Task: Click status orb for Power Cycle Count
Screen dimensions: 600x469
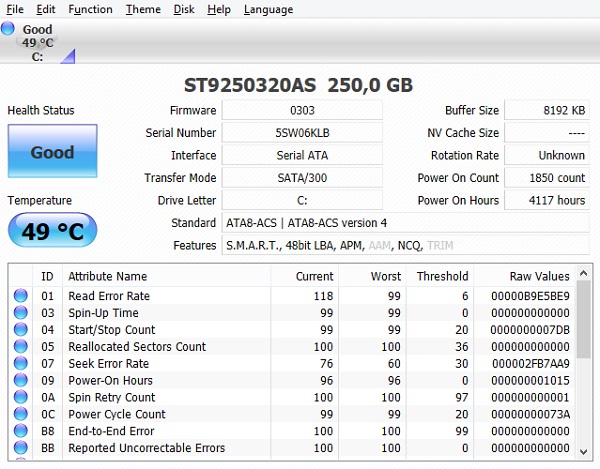Action: pyautogui.click(x=21, y=414)
